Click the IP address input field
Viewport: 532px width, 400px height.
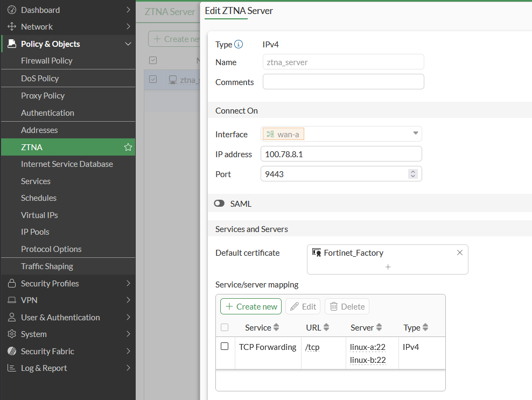(x=341, y=154)
